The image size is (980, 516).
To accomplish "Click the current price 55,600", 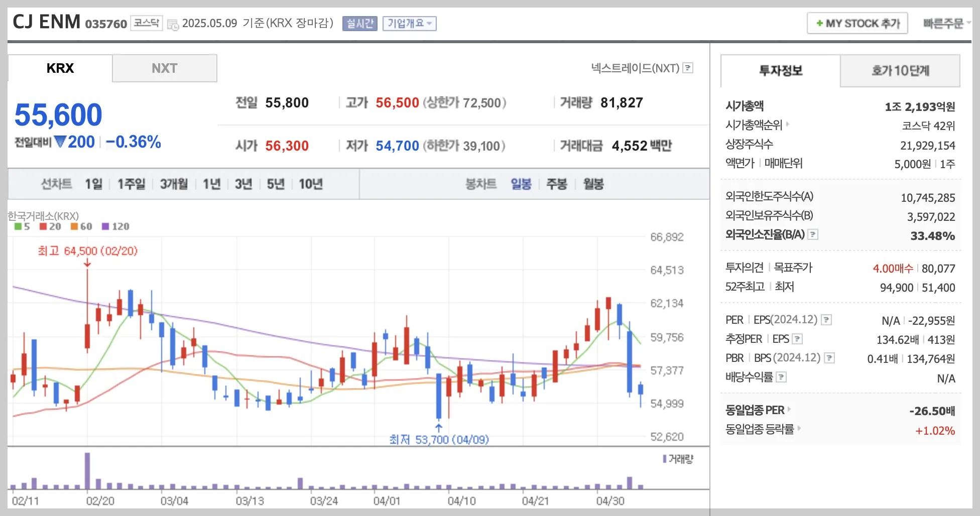I will [x=58, y=115].
